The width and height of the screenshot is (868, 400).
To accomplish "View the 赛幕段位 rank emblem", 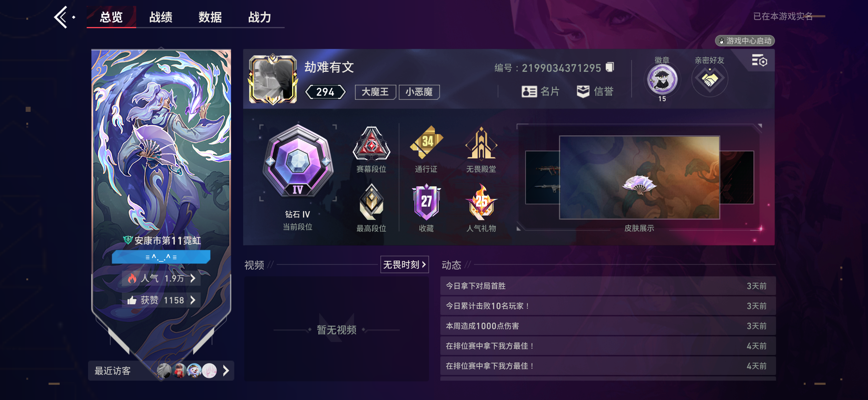I will (x=371, y=144).
